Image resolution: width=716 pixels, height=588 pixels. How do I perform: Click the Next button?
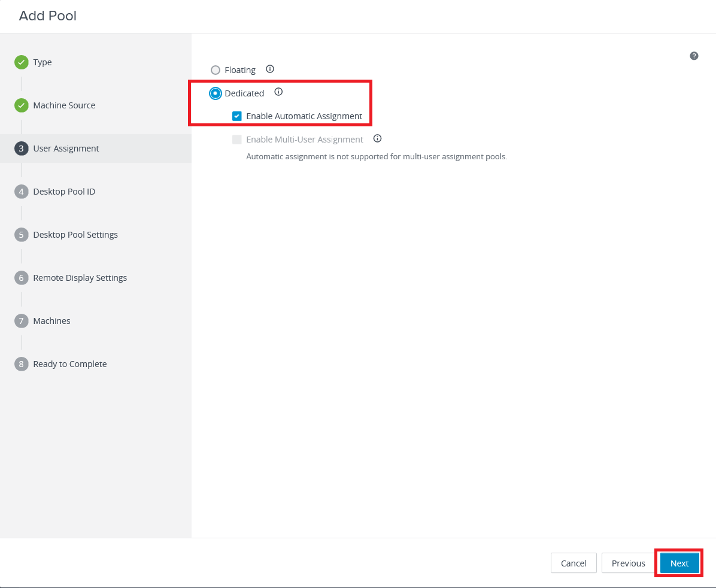point(679,563)
